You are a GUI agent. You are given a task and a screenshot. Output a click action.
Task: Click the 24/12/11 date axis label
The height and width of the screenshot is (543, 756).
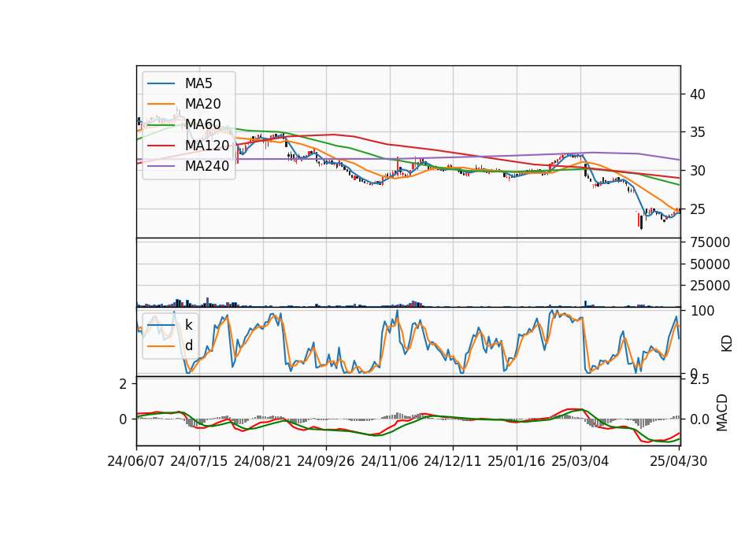coord(452,462)
